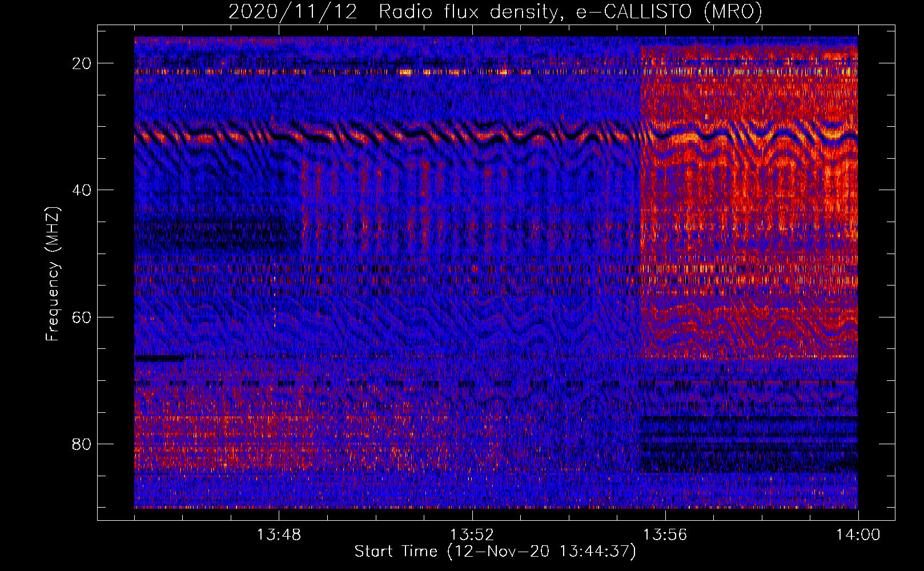Click the 60 frequency tick label
924x571 pixels.
[82, 317]
